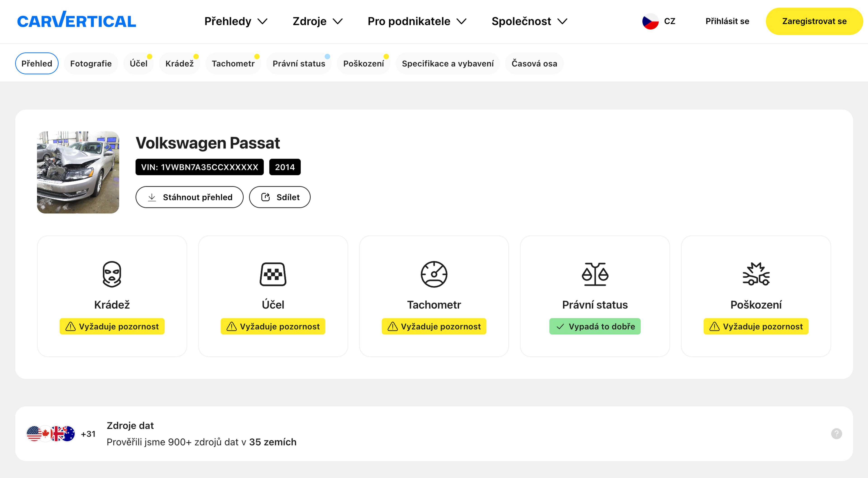
Task: Click the help question mark icon
Action: 836,433
